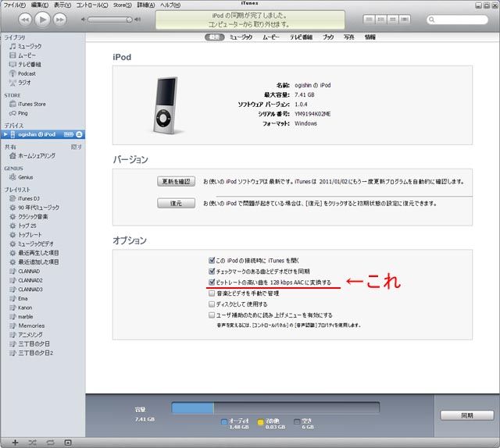500x448 pixels.
Task: Click the blue オーディオ capacity swatch
Action: 224,422
